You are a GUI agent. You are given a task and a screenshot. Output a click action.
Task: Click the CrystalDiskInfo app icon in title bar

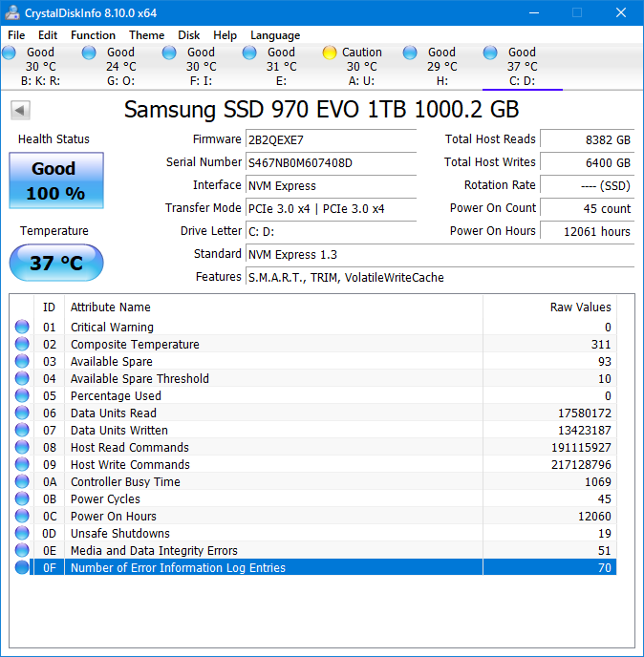click(x=12, y=12)
